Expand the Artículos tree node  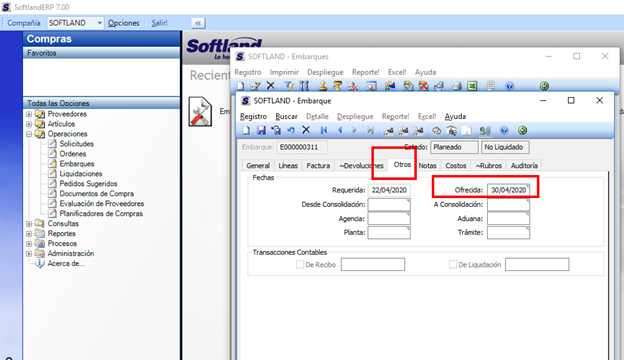[29, 124]
